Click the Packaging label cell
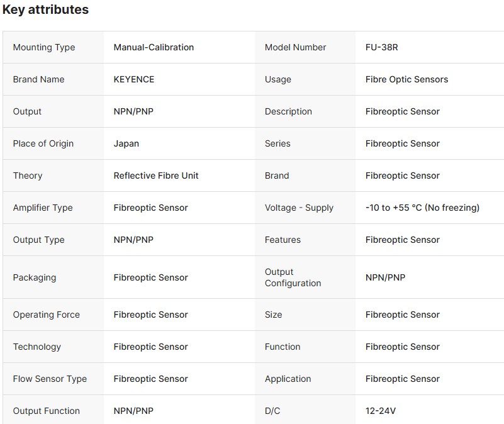This screenshot has height=424, width=504. coord(35,277)
